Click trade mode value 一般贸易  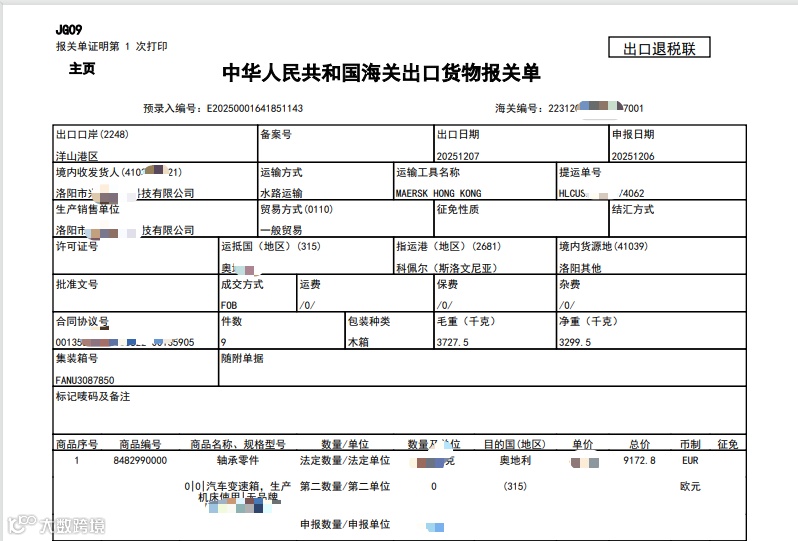coord(281,230)
